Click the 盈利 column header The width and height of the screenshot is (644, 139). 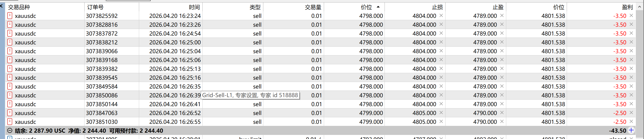pyautogui.click(x=627, y=7)
